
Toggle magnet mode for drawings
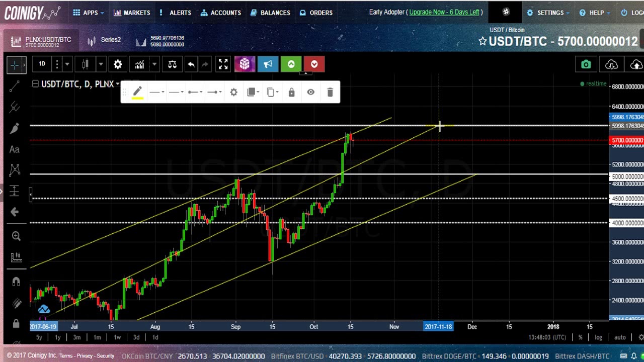click(16, 282)
